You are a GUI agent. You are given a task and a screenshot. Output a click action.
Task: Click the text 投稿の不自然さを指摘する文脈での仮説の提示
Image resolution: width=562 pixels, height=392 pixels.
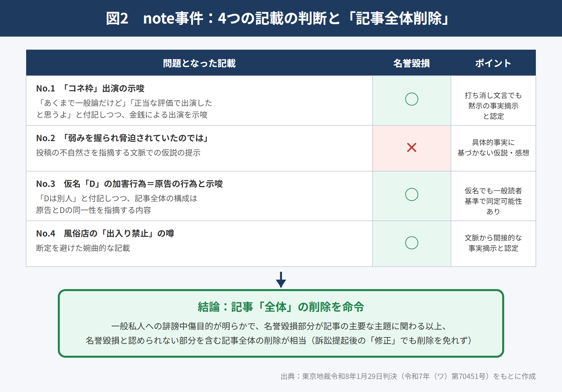coord(118,153)
